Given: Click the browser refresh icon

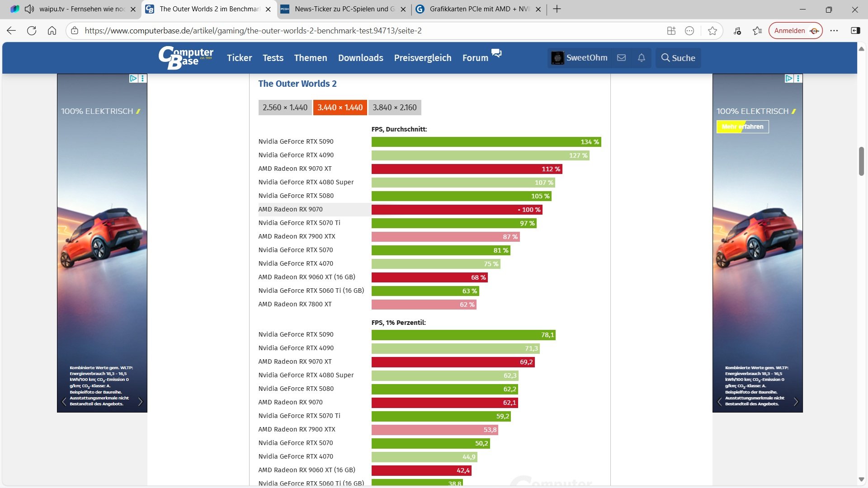Looking at the screenshot, I should (32, 31).
